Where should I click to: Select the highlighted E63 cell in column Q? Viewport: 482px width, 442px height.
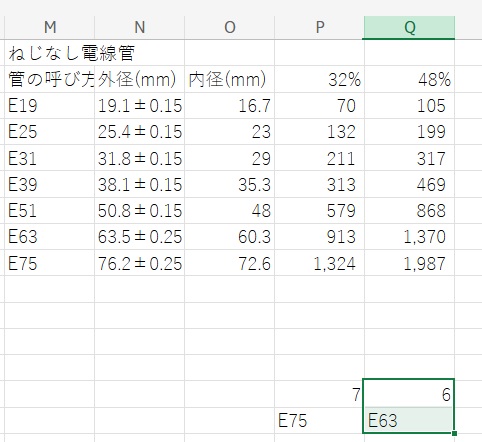tap(409, 420)
